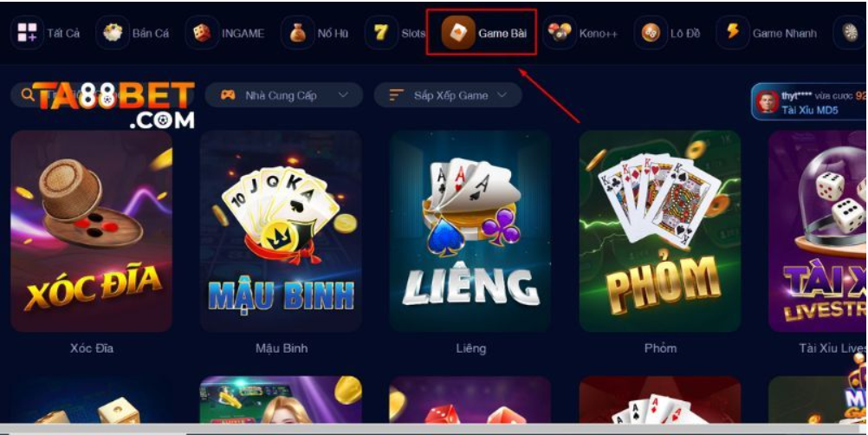Click the Nổ Hũ money bag icon
The height and width of the screenshot is (435, 868).
[x=297, y=33]
